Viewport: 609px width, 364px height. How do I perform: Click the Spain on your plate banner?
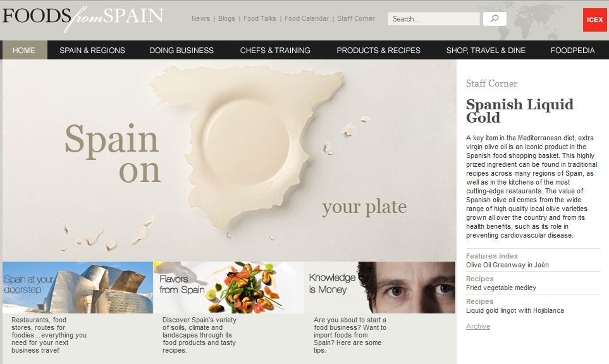pyautogui.click(x=229, y=161)
